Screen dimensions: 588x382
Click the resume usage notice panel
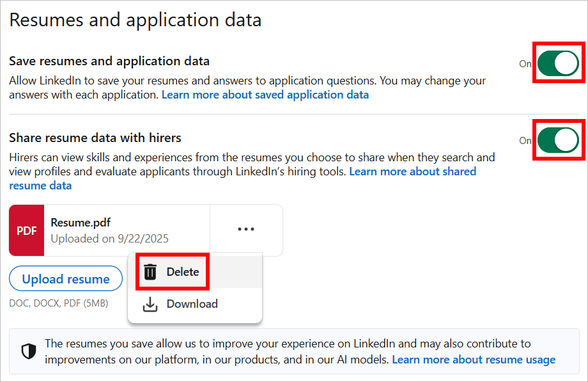[x=294, y=351]
